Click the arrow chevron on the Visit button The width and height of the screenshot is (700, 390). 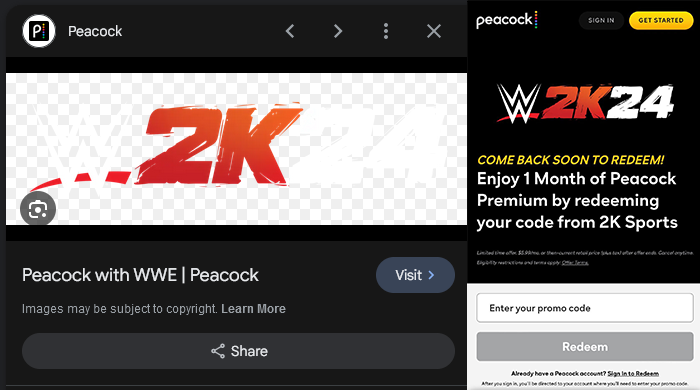(x=431, y=275)
